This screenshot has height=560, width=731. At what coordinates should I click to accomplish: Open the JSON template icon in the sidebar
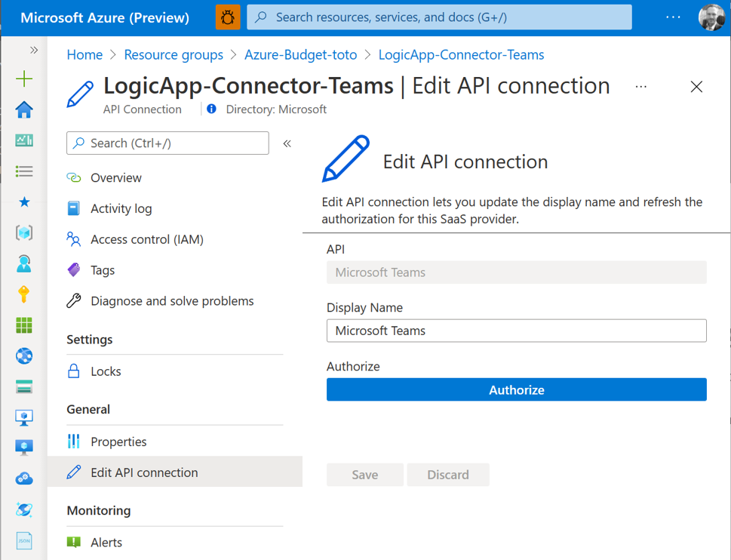pos(24,540)
